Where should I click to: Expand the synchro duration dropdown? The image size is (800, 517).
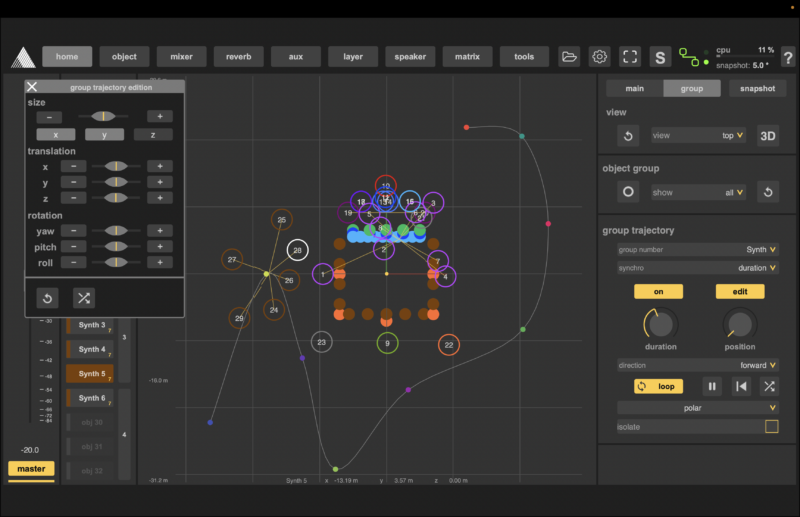click(698, 268)
